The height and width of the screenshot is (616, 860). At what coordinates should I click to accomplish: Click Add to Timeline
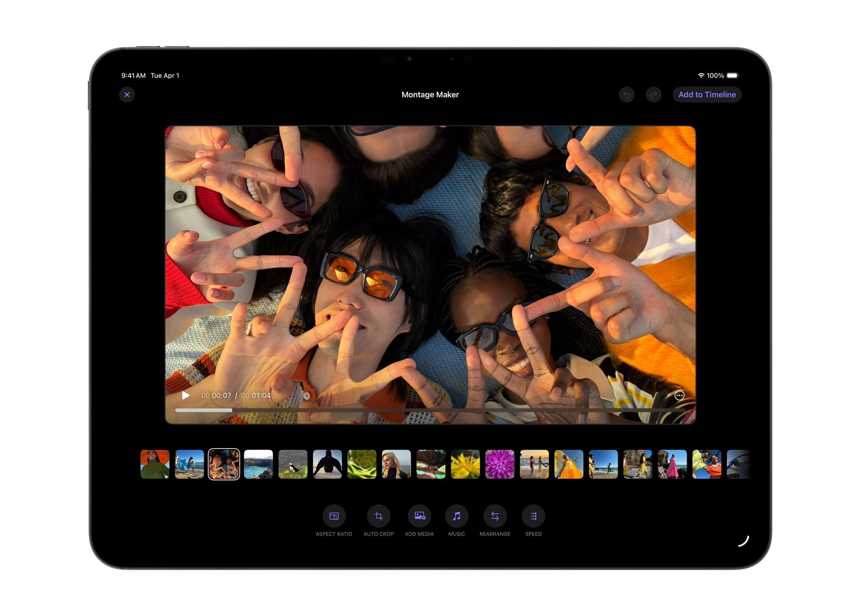[707, 95]
